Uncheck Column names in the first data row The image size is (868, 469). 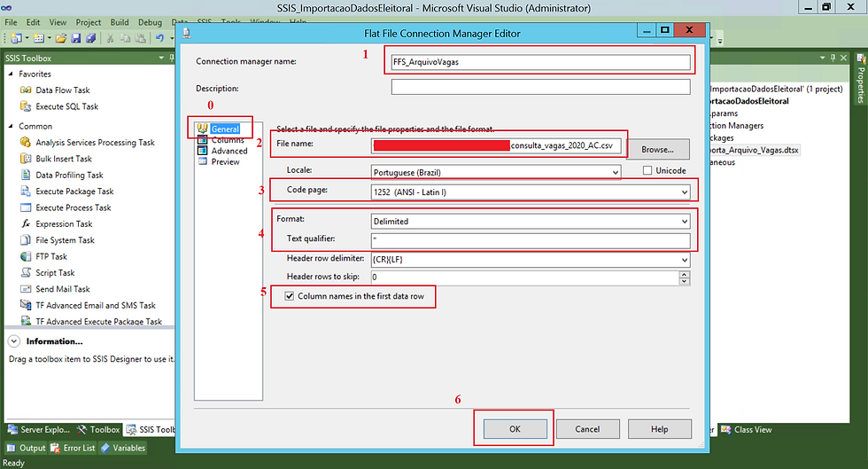(x=289, y=296)
